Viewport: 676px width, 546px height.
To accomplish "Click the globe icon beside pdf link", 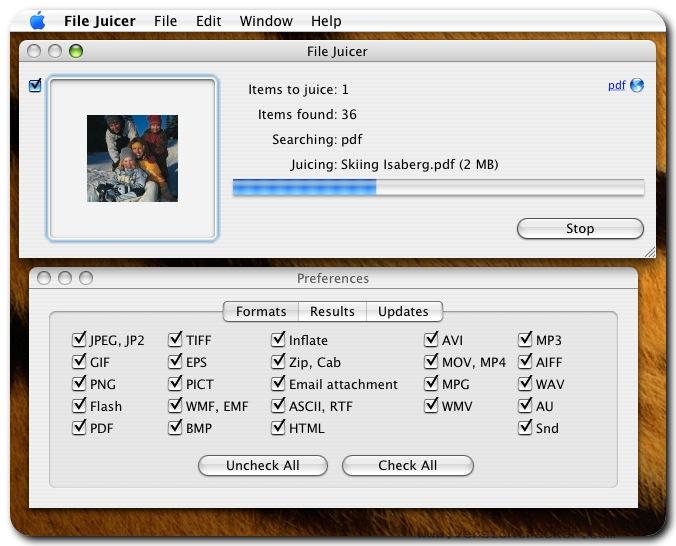I will [637, 85].
